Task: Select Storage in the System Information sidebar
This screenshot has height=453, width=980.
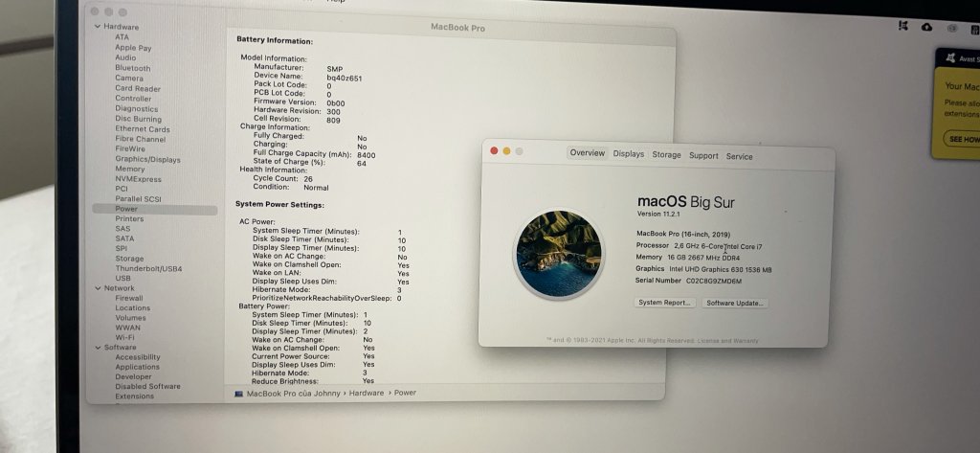Action: (x=129, y=259)
